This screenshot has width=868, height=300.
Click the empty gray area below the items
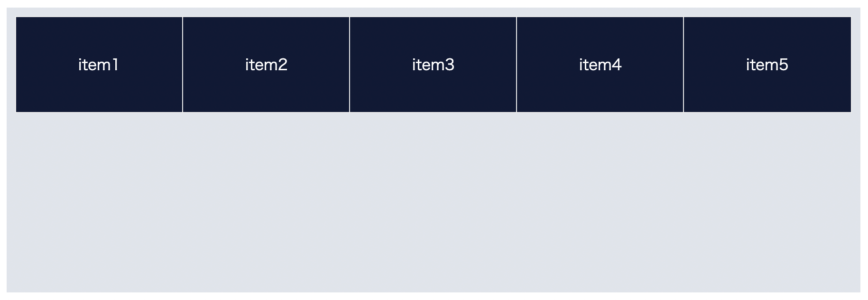pos(434,202)
